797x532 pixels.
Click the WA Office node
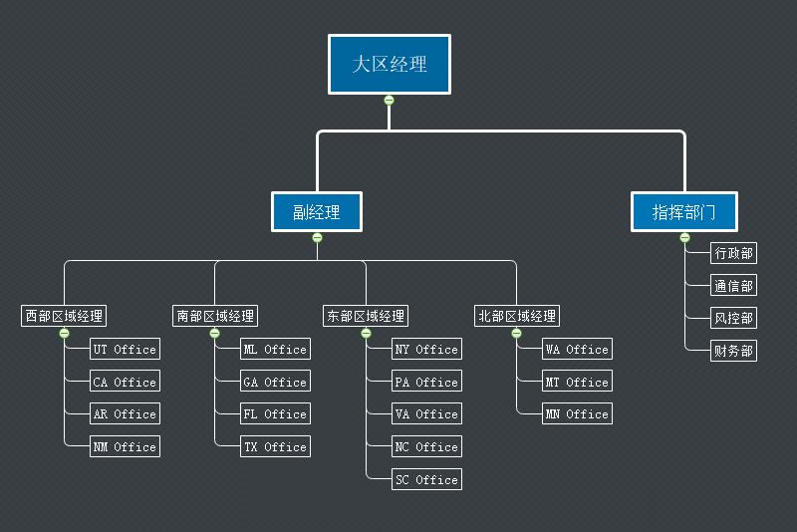578,349
